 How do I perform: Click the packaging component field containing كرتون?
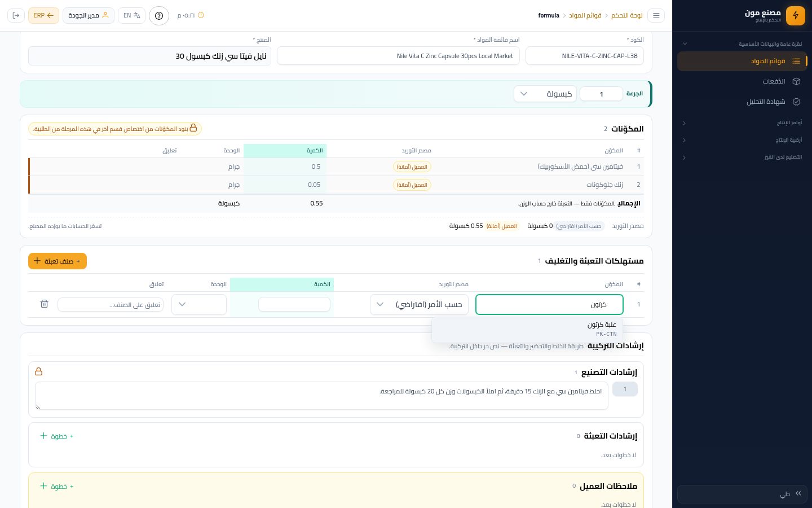pyautogui.click(x=549, y=304)
